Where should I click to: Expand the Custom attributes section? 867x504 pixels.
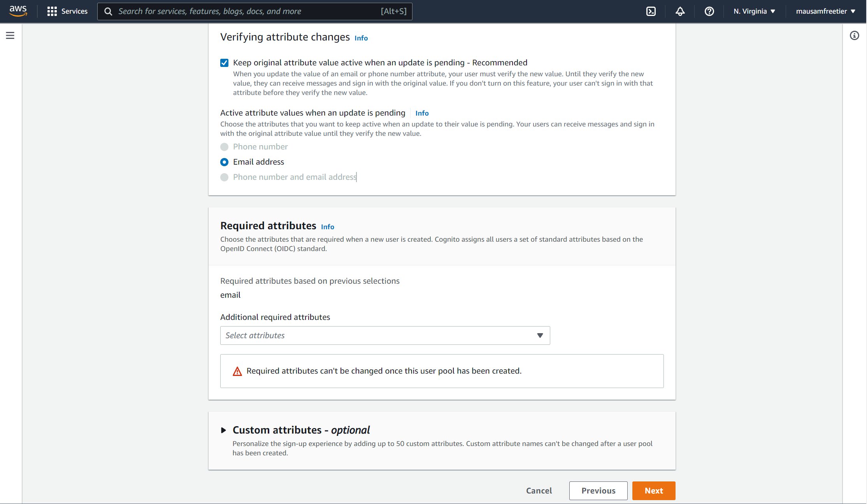pos(223,430)
